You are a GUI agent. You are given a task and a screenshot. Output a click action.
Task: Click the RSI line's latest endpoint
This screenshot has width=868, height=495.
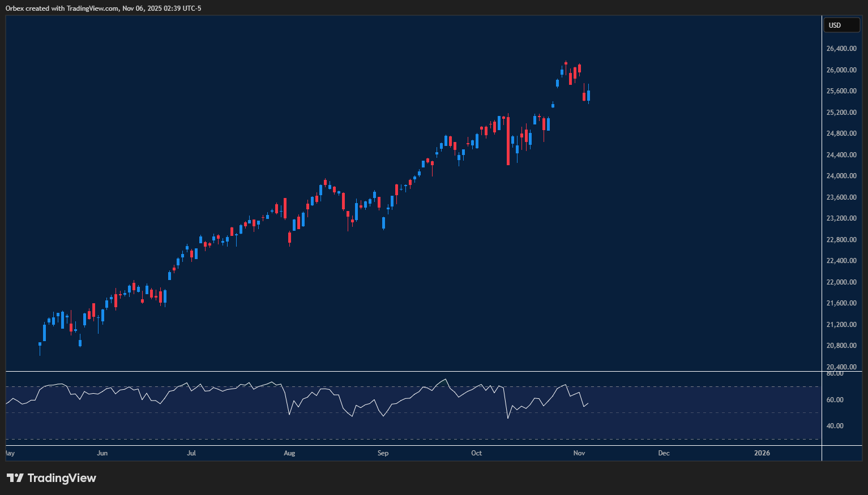[x=588, y=403]
